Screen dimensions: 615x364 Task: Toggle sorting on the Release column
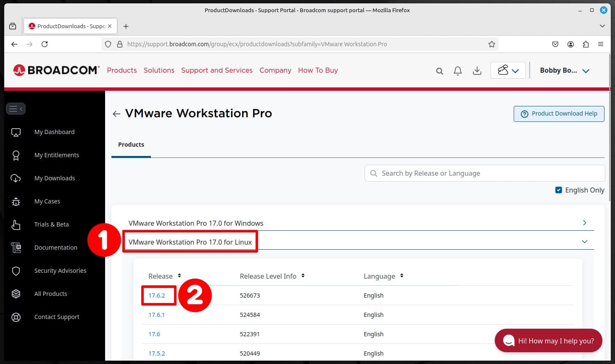[179, 276]
